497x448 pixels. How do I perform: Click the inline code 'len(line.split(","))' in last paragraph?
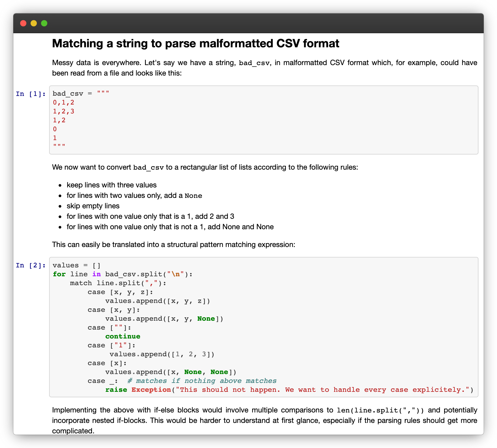(x=380, y=410)
